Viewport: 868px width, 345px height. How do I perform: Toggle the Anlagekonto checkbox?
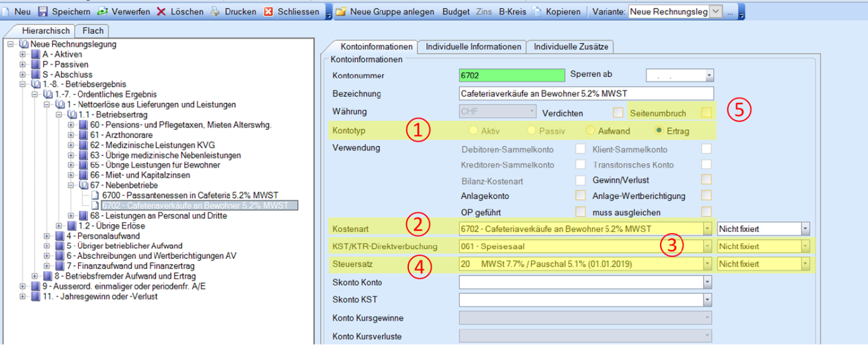[580, 196]
